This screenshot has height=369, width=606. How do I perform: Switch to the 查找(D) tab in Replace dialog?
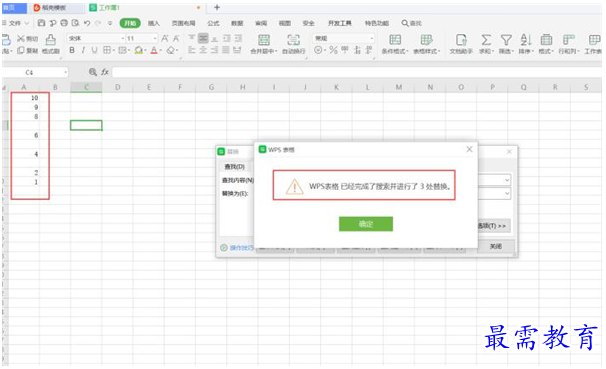(x=235, y=167)
